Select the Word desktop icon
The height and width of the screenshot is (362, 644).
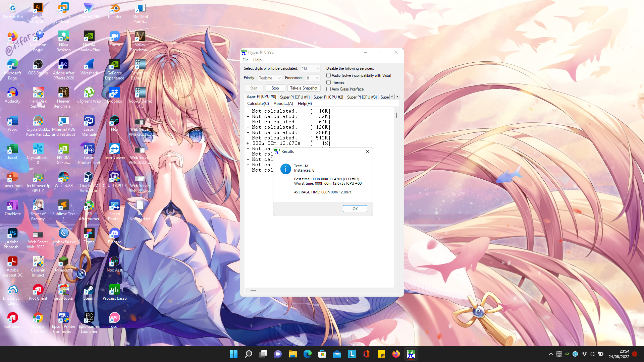(x=13, y=123)
